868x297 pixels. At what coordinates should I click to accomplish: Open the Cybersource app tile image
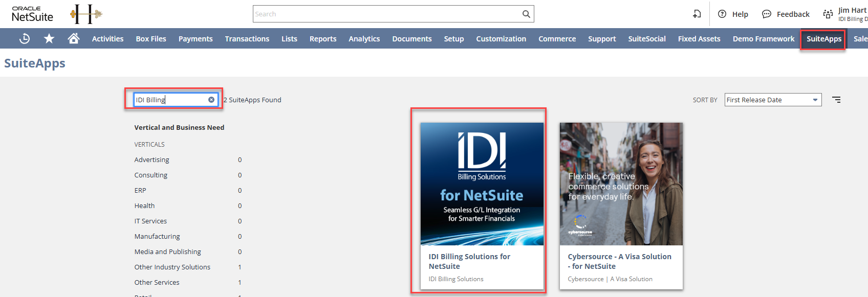[621, 184]
